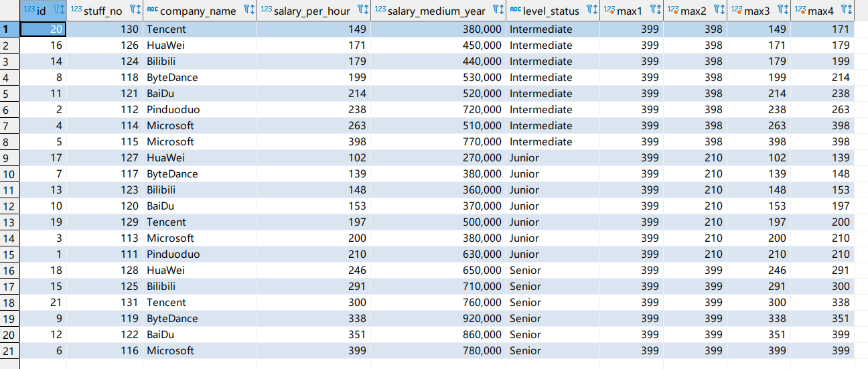The image size is (868, 369).
Task: Click the Senior cell in row 16
Action: tap(553, 270)
